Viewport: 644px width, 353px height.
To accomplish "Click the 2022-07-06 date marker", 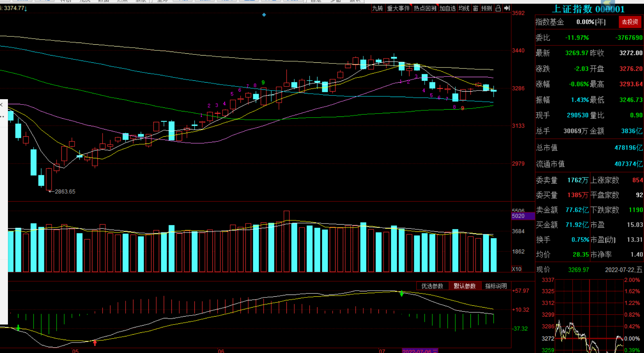I will click(x=420, y=351).
